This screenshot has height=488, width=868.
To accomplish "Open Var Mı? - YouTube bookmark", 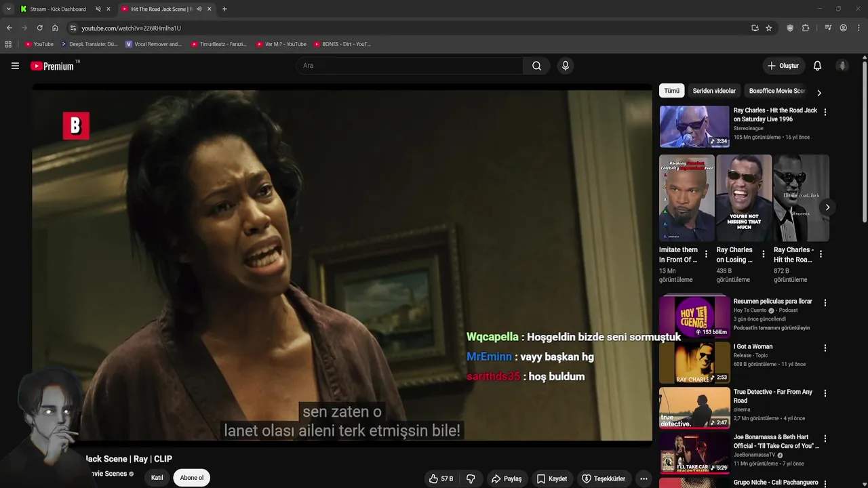I will pos(281,44).
